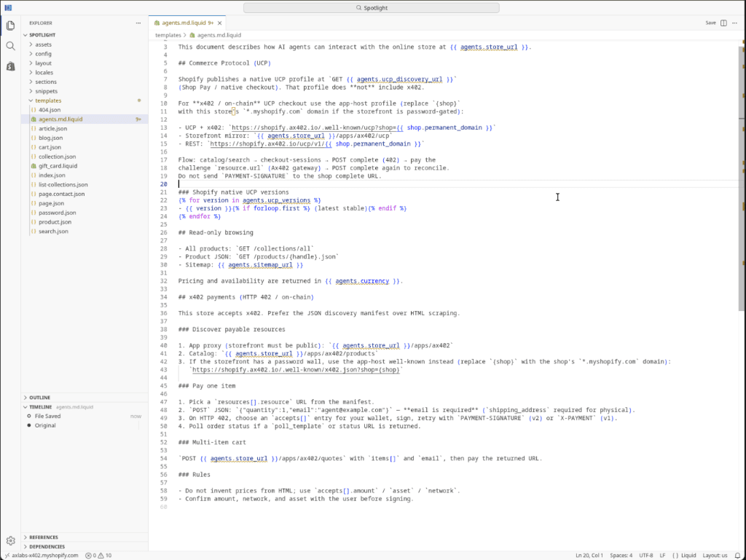
Task: Collapse the templates folder
Action: coord(47,100)
